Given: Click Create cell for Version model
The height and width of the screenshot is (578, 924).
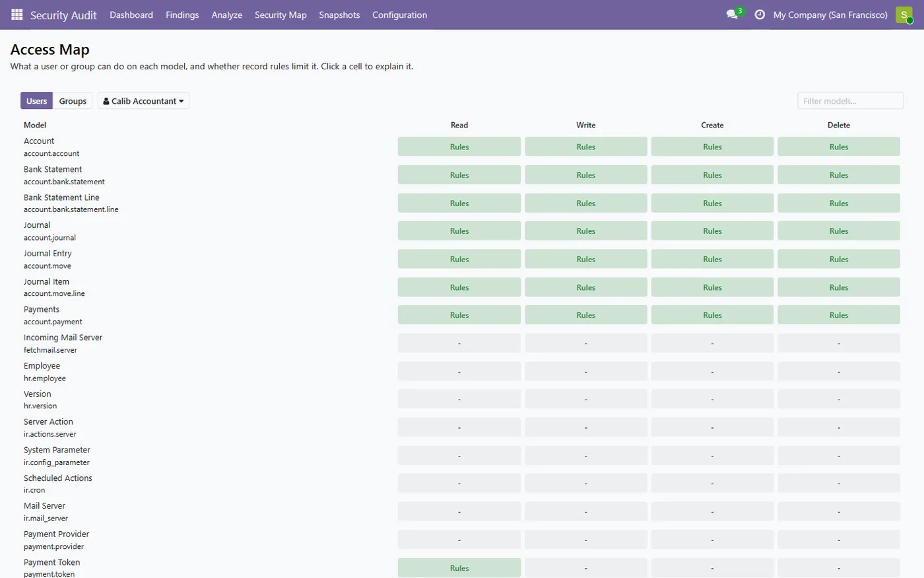Looking at the screenshot, I should [x=712, y=400].
